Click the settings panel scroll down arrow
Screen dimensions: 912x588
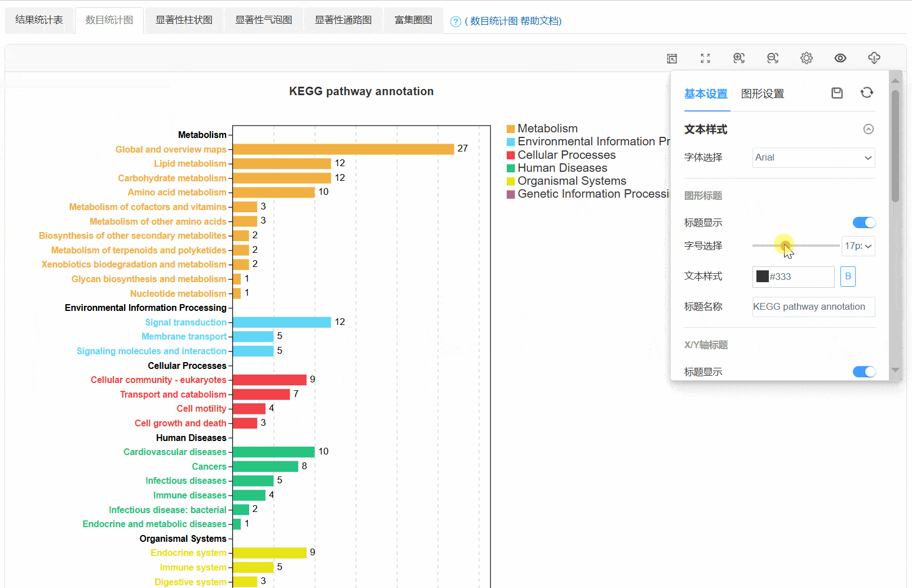895,370
